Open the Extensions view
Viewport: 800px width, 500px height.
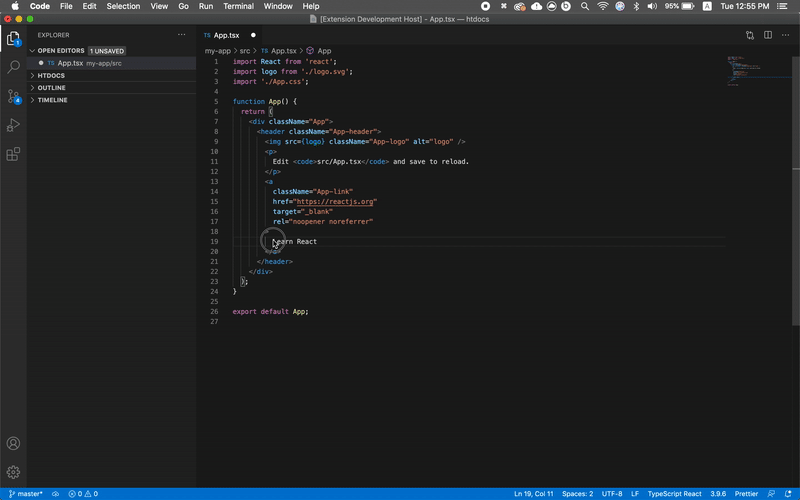tap(14, 155)
